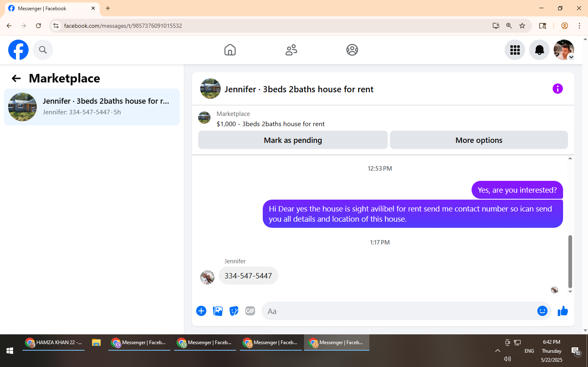Open Chrome profile button

pyautogui.click(x=565, y=26)
